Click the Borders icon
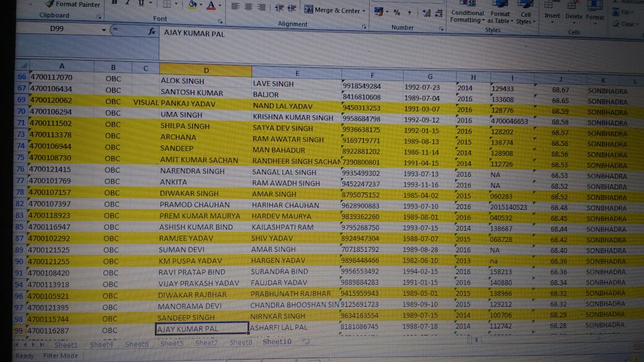 [x=167, y=4]
